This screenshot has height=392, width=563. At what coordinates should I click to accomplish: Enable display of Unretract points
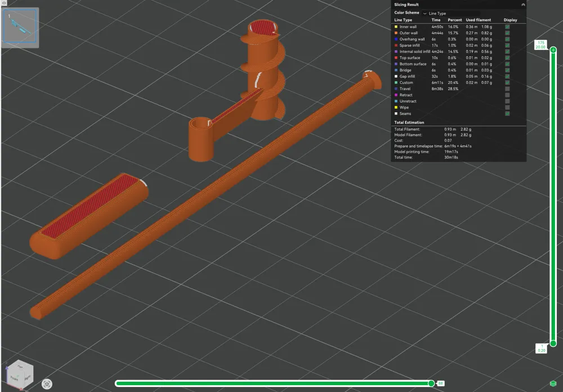(507, 101)
